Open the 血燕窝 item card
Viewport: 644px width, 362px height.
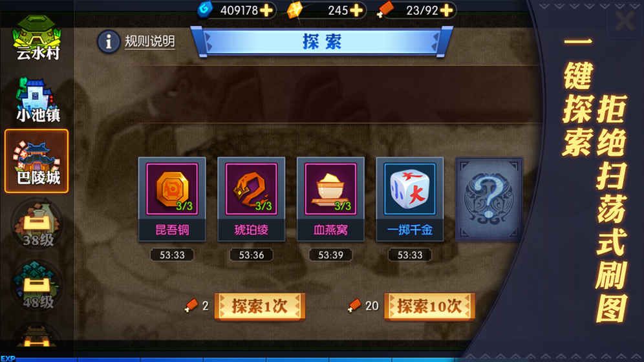click(330, 199)
